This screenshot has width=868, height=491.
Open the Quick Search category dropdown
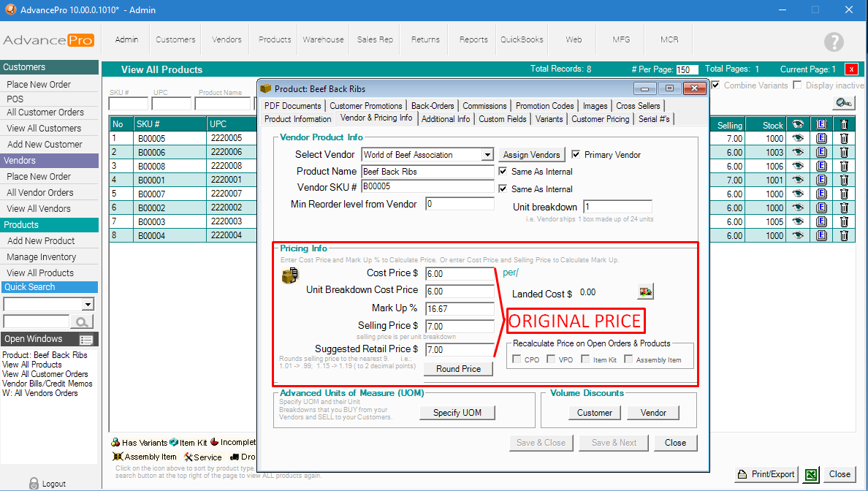pyautogui.click(x=88, y=304)
